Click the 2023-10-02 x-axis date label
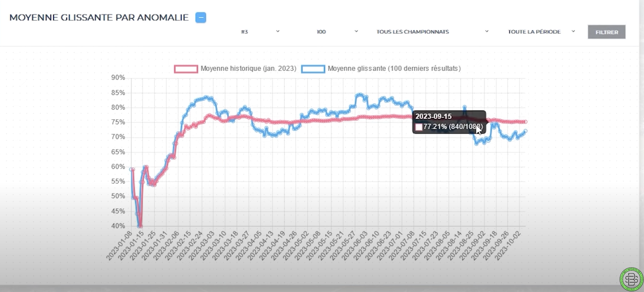Screen dimensions: 644x292 (508, 246)
